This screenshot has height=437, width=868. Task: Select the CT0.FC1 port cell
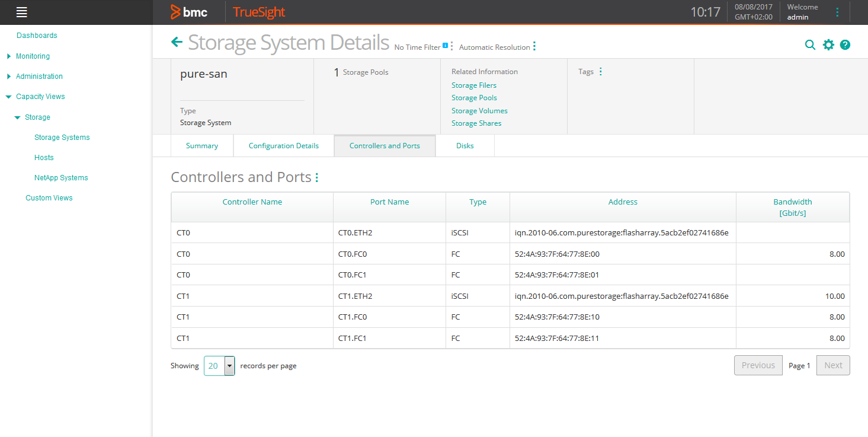[x=389, y=275]
